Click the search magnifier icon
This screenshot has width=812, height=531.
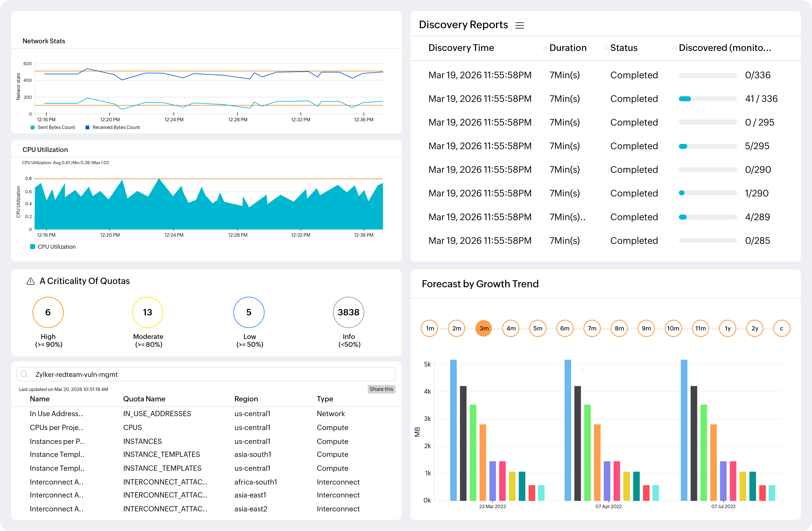click(24, 374)
